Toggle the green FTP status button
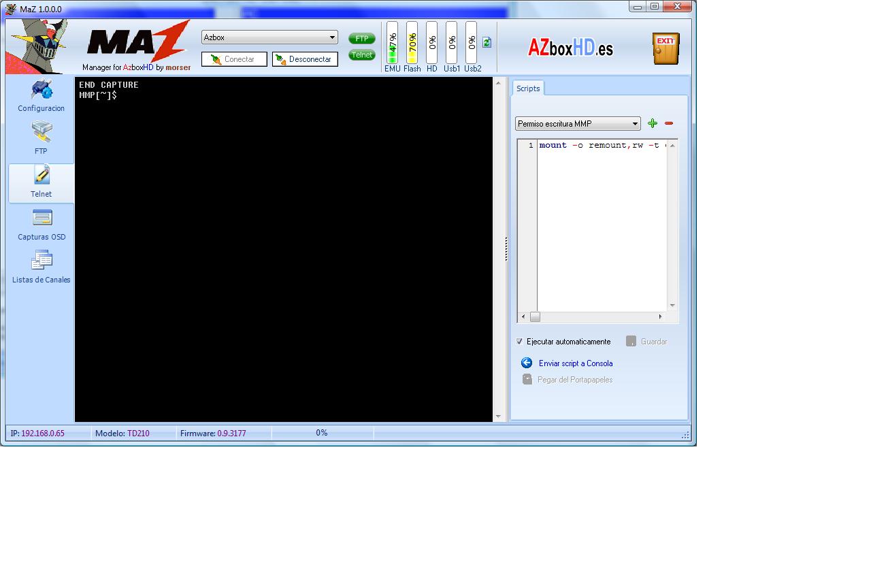 pos(362,39)
